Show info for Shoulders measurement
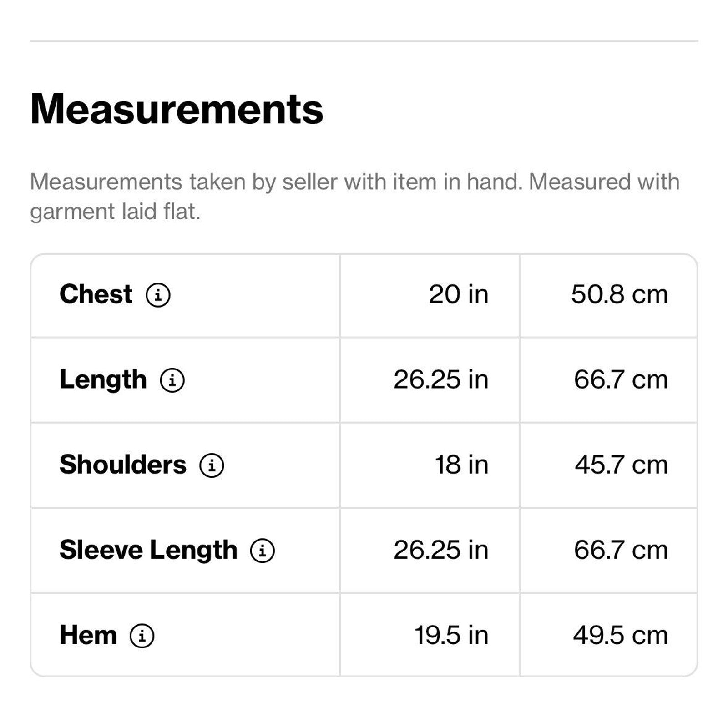The width and height of the screenshot is (728, 728). 212,465
